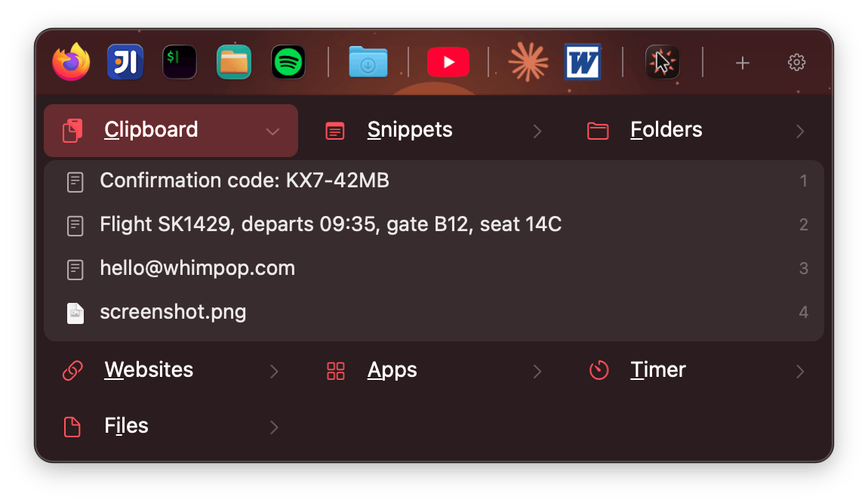Open the orange file manager icon

[234, 62]
